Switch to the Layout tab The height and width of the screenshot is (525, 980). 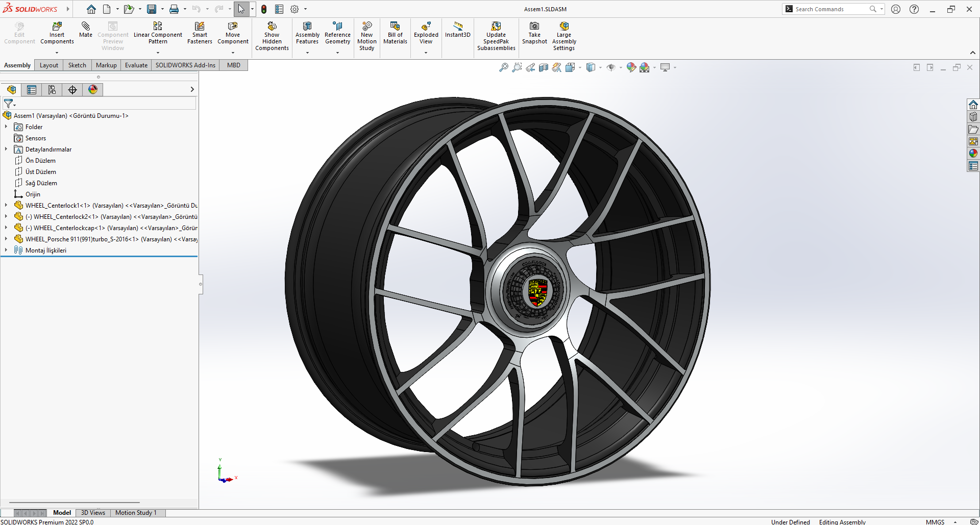pyautogui.click(x=49, y=65)
